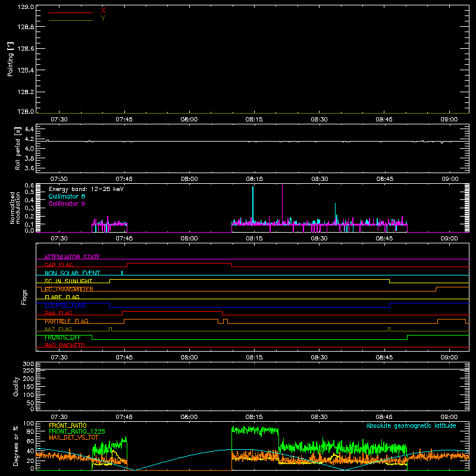Click the GAP_FLAG label
Image resolution: width=476 pixels, height=476 pixels.
coord(58,265)
